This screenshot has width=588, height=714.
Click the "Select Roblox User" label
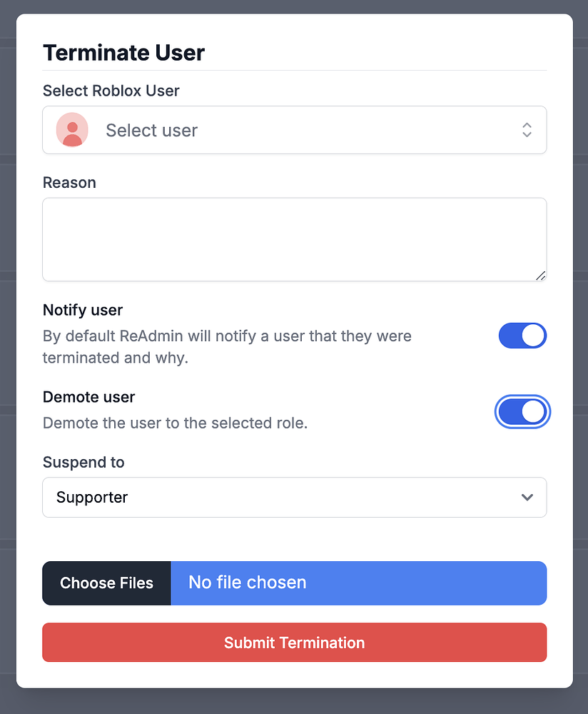pos(111,91)
